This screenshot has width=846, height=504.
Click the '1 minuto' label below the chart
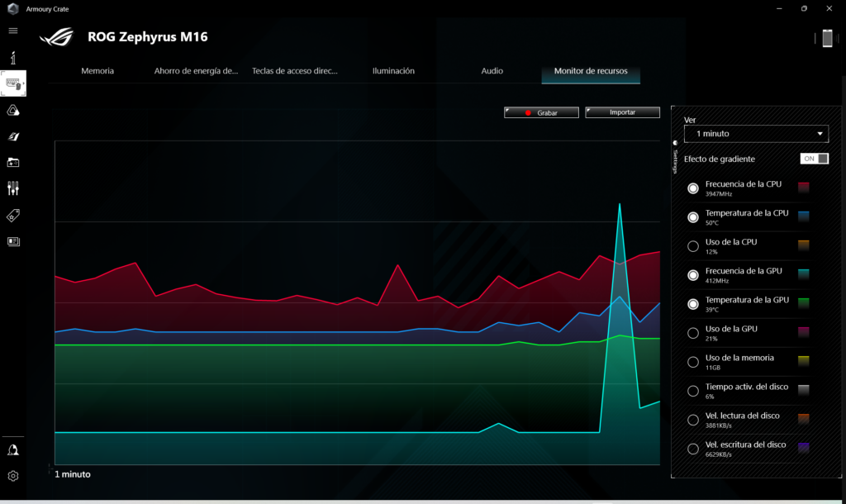tap(73, 474)
